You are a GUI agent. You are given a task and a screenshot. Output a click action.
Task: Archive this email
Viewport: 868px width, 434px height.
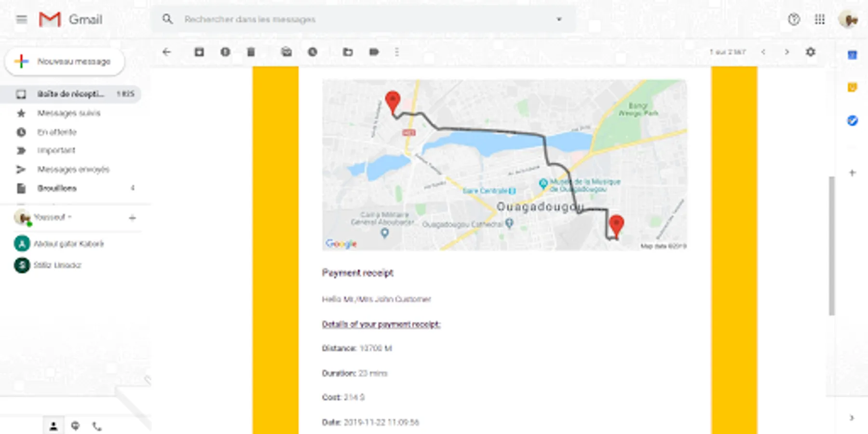(199, 52)
